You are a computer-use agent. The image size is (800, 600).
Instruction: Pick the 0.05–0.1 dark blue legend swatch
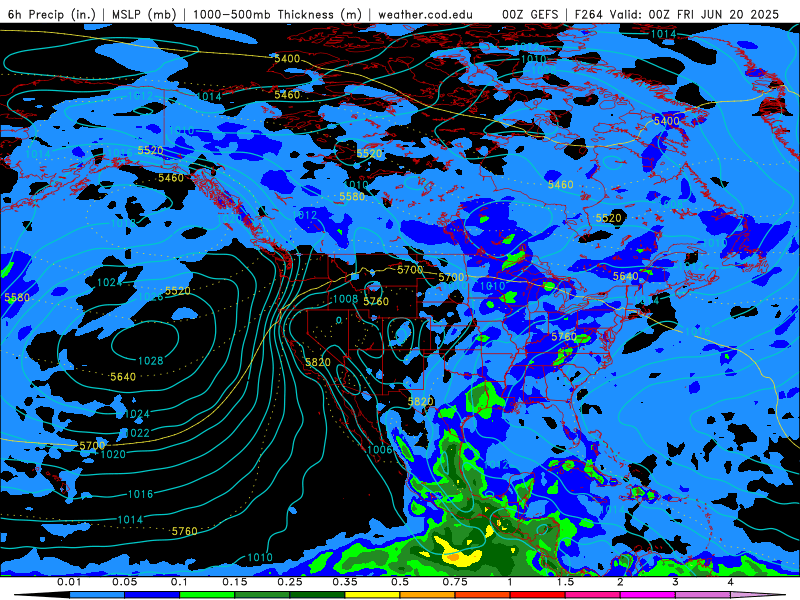[152, 595]
